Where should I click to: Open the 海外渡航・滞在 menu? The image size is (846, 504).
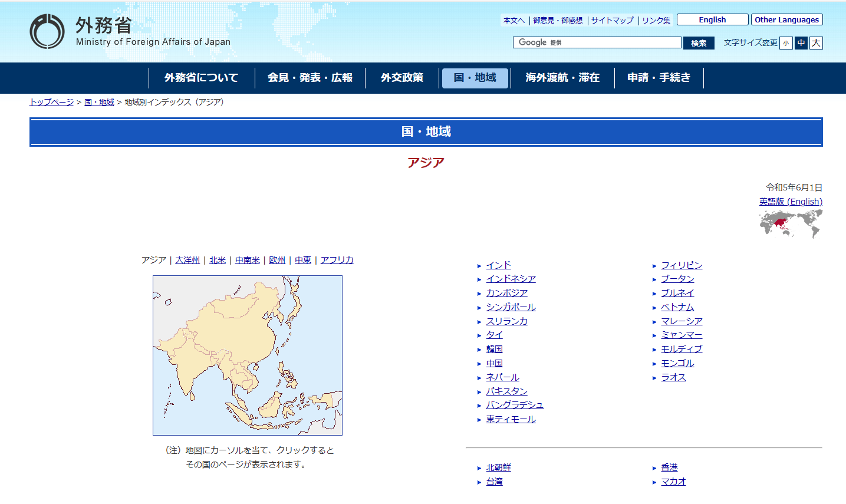[562, 78]
